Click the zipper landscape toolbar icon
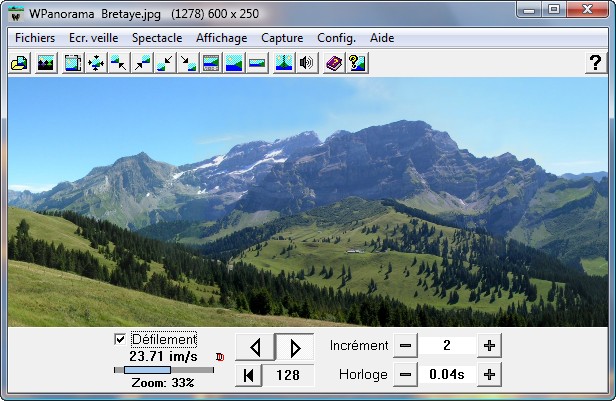This screenshot has height=401, width=616. tap(284, 63)
